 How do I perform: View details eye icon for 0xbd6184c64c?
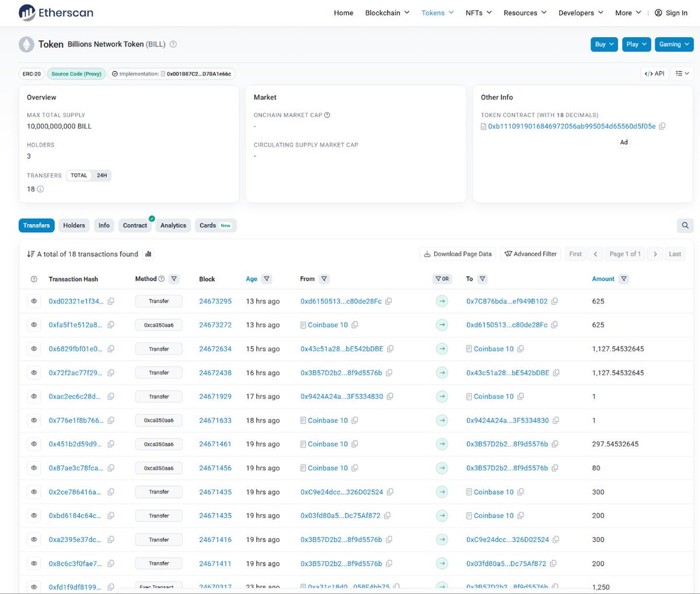coord(34,516)
